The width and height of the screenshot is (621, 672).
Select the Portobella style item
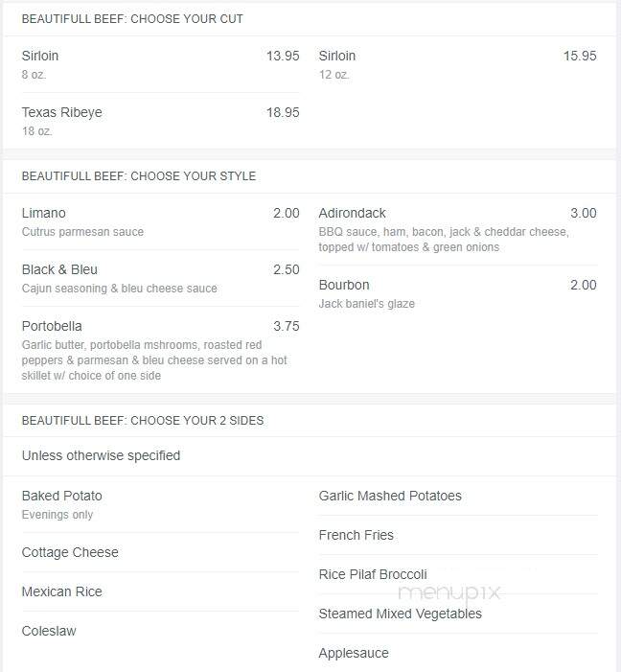pyautogui.click(x=160, y=350)
